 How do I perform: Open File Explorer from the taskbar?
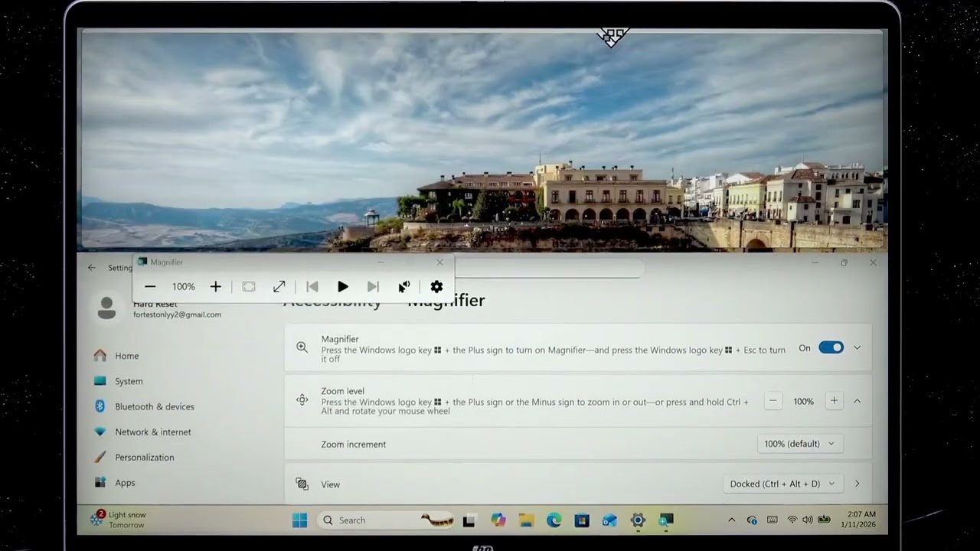click(x=526, y=520)
